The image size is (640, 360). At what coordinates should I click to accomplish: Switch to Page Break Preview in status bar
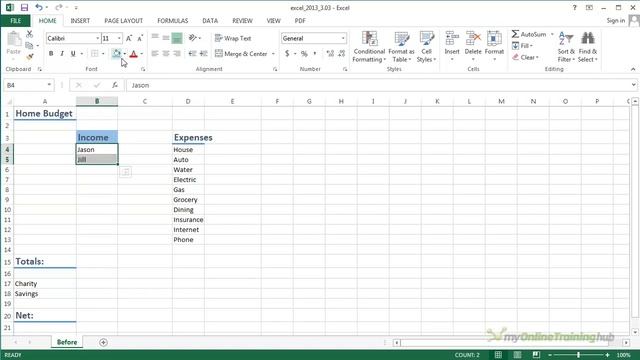pos(536,355)
